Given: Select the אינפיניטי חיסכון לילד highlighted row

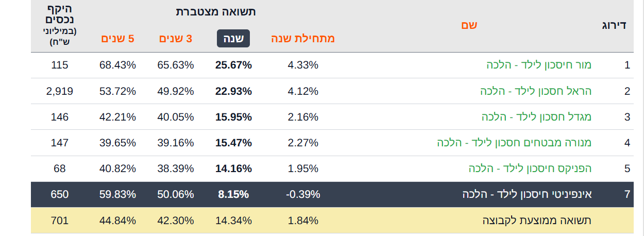Looking at the screenshot, I should tap(527, 194).
